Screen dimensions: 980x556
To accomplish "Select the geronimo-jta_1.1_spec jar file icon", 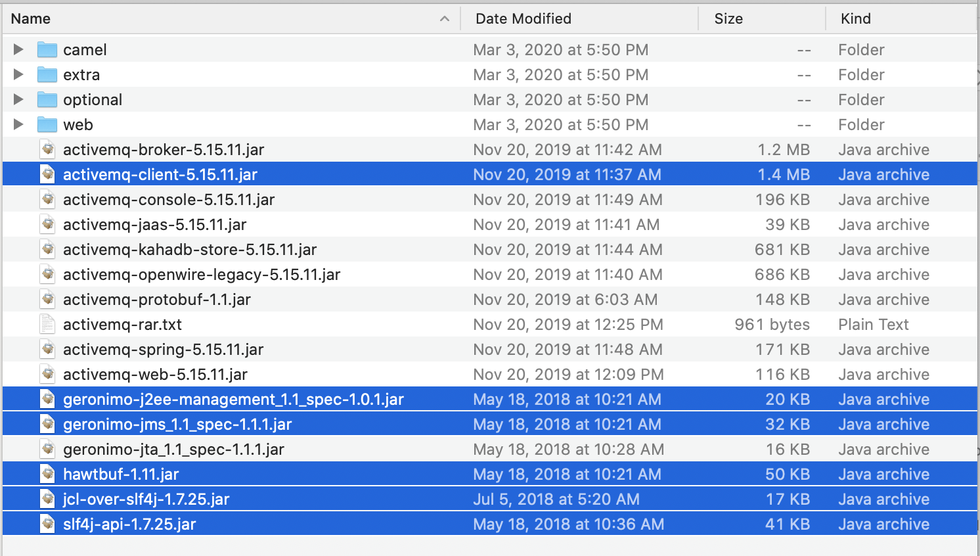I will 47,449.
